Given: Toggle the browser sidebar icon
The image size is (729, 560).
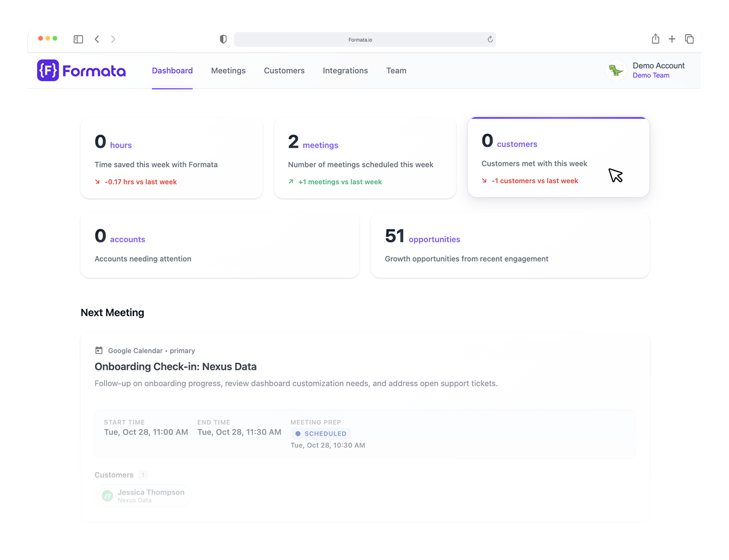Looking at the screenshot, I should (x=78, y=39).
